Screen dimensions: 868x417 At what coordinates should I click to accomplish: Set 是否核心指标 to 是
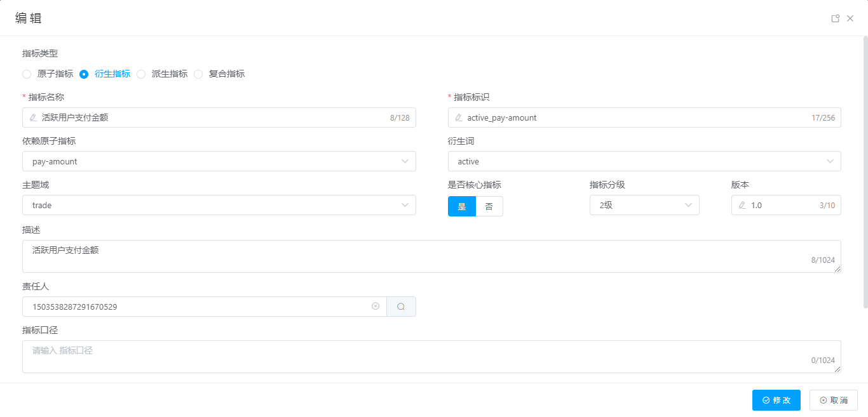[x=462, y=206]
